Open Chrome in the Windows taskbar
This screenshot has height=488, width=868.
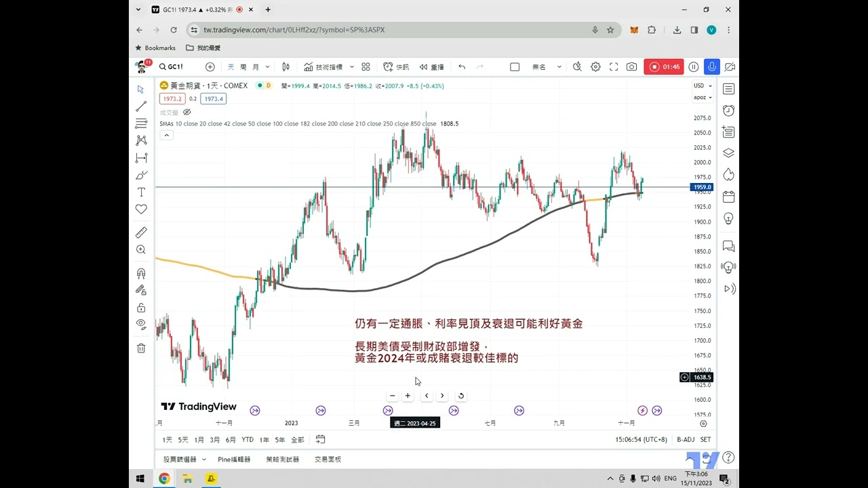(x=164, y=479)
